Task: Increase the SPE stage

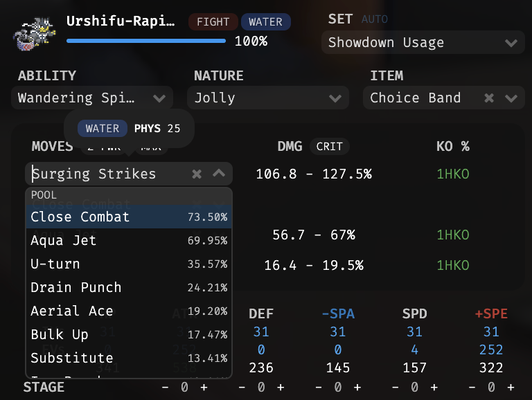Action: click(511, 387)
